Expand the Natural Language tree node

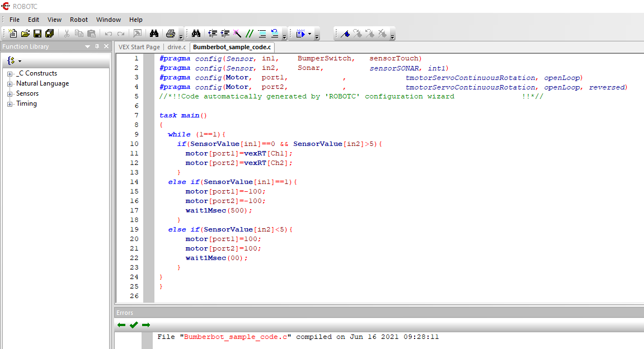click(x=10, y=84)
